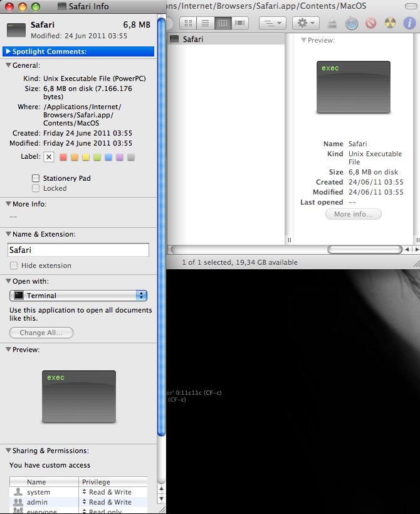Collapse the Open with section

click(9, 281)
